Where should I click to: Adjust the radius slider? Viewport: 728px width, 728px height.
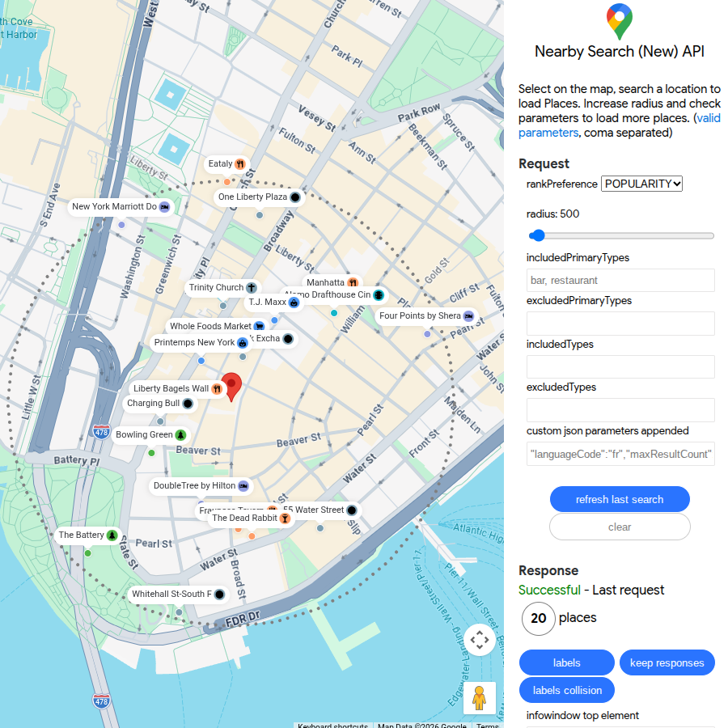coord(620,236)
